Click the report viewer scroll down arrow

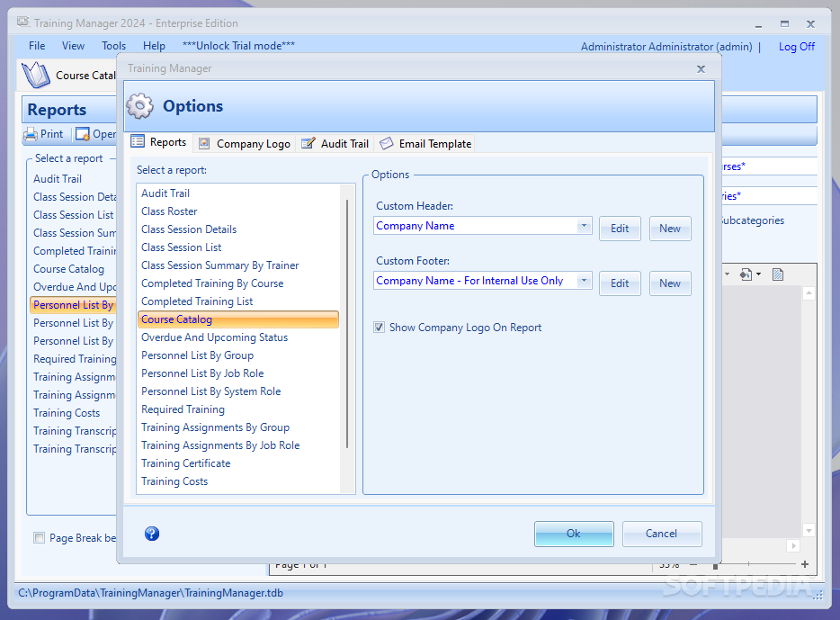point(809,531)
